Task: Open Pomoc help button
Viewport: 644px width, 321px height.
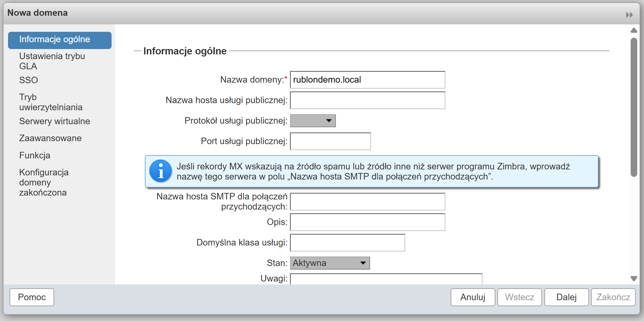Action: (x=32, y=297)
